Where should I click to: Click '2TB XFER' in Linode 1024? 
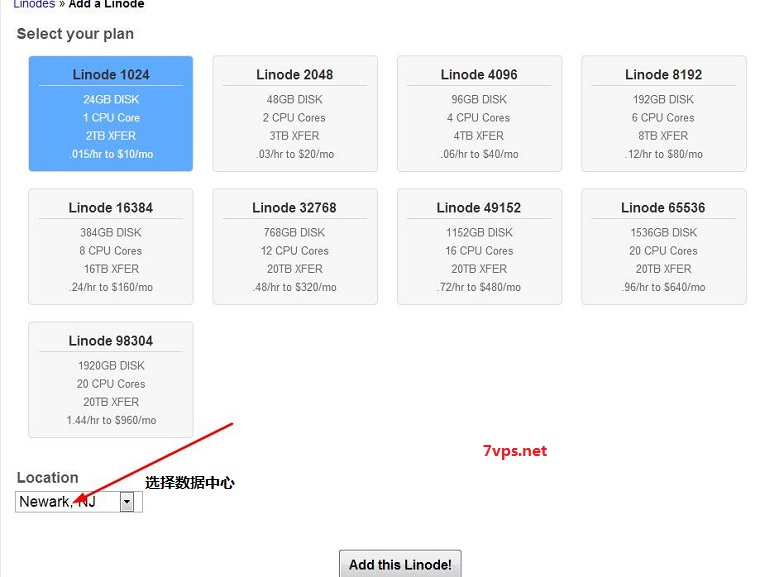[x=111, y=136]
